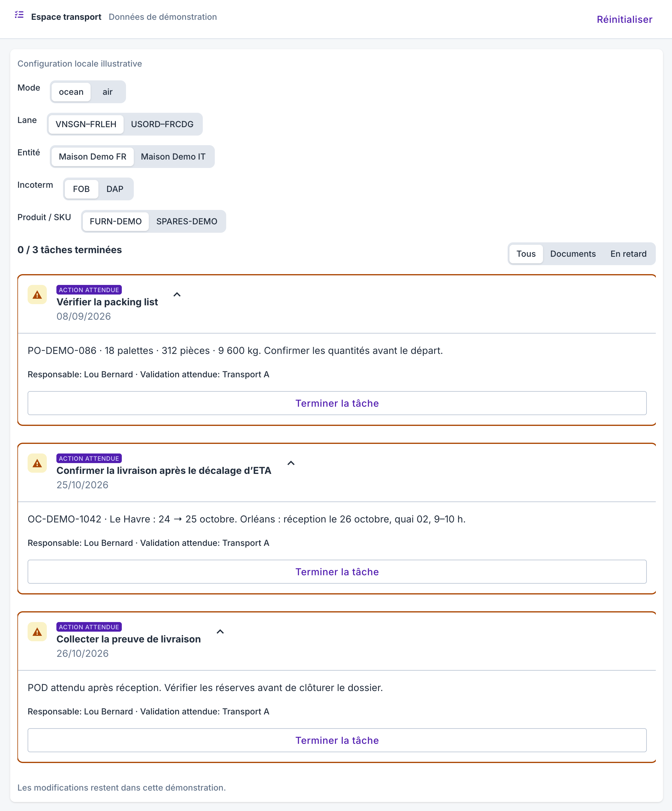The image size is (672, 811).
Task: Click Réinitialiser link
Action: pos(625,19)
